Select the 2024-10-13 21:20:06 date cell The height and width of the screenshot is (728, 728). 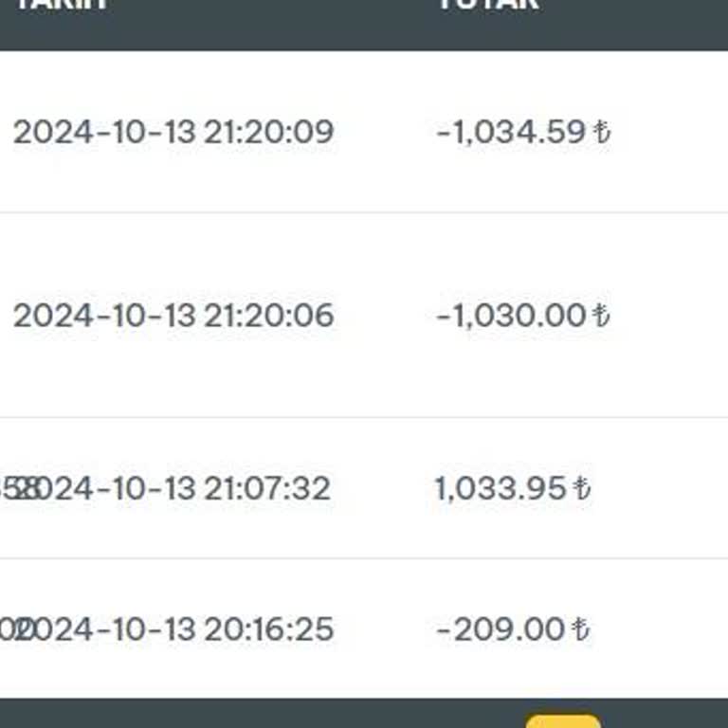(173, 316)
